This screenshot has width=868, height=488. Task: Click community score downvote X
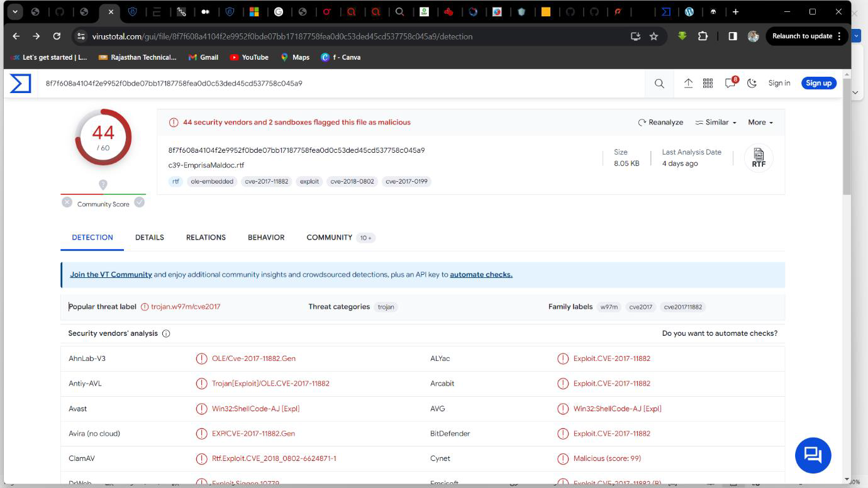pyautogui.click(x=67, y=202)
